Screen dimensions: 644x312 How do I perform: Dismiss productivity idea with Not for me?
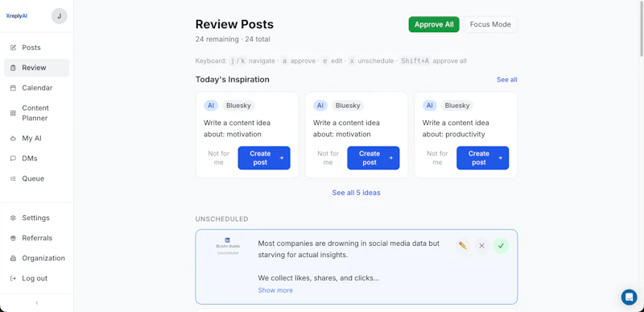437,158
